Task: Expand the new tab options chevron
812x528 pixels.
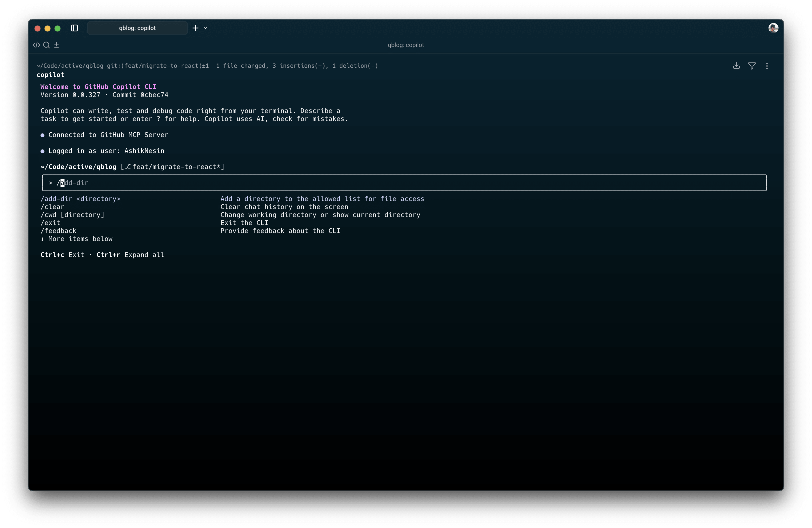Action: [205, 28]
